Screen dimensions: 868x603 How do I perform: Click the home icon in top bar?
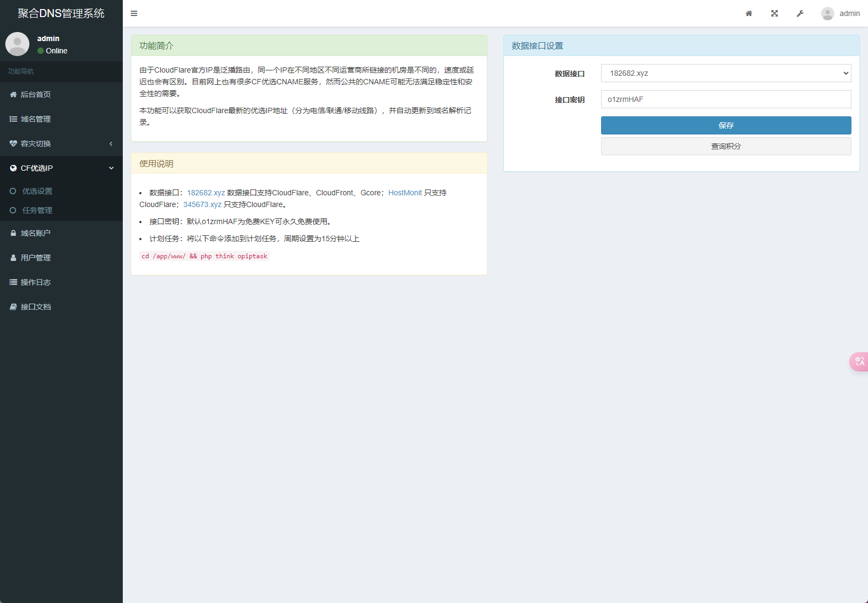[x=749, y=13]
